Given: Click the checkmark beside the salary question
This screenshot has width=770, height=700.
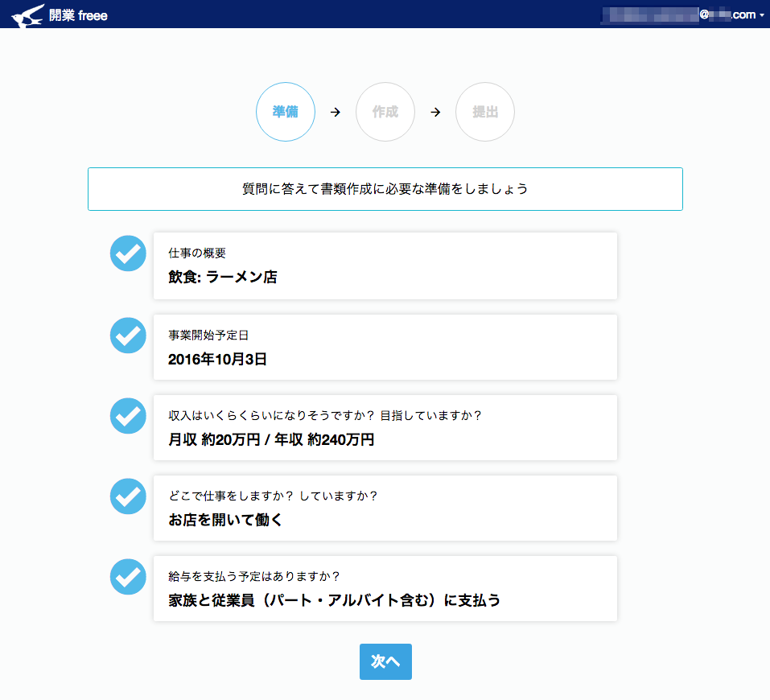Looking at the screenshot, I should (127, 576).
